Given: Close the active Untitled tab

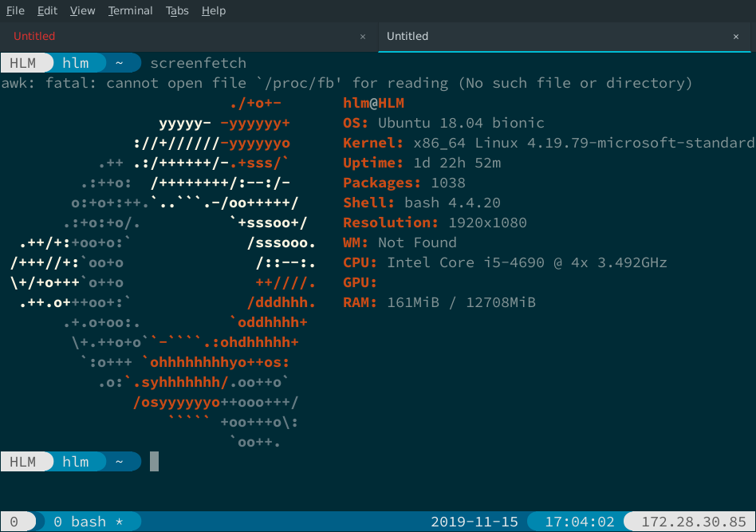Looking at the screenshot, I should (736, 37).
